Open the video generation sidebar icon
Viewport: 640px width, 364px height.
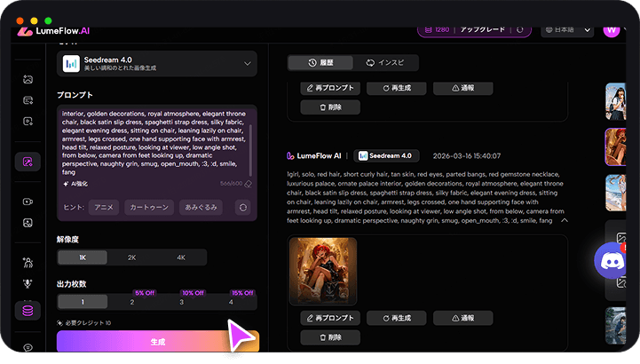tap(28, 202)
